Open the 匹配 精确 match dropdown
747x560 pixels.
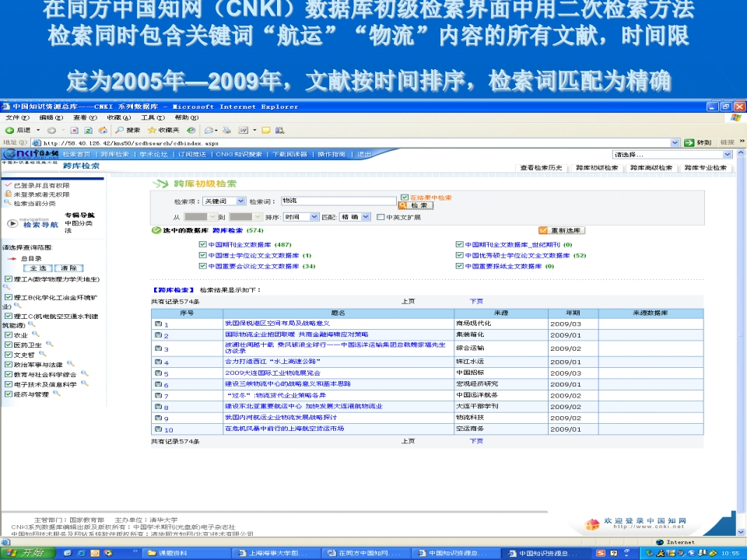355,217
